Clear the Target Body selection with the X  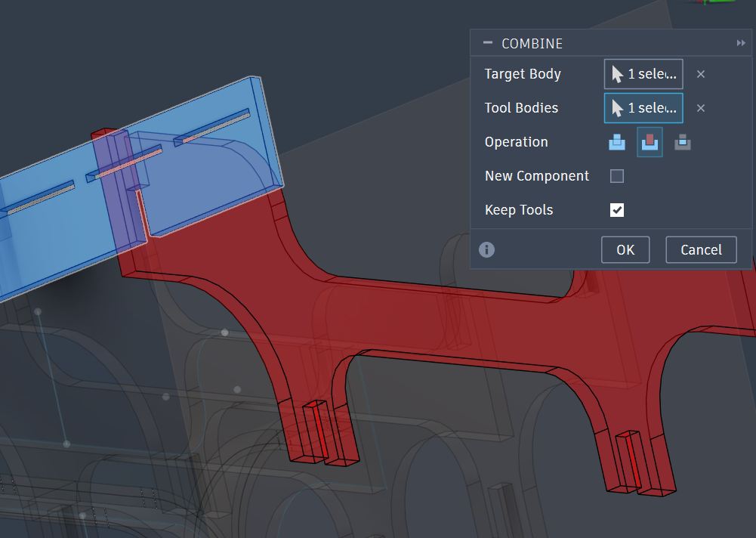(701, 74)
